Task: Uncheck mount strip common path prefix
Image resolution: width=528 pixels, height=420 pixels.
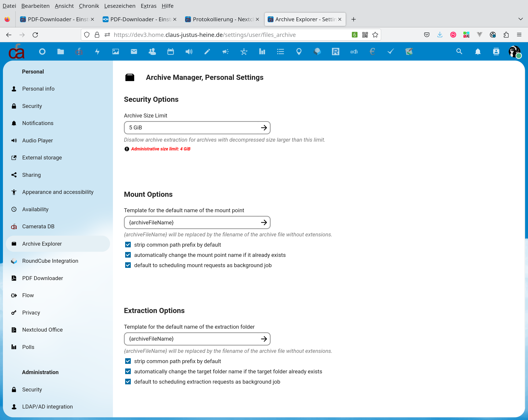Action: point(128,245)
